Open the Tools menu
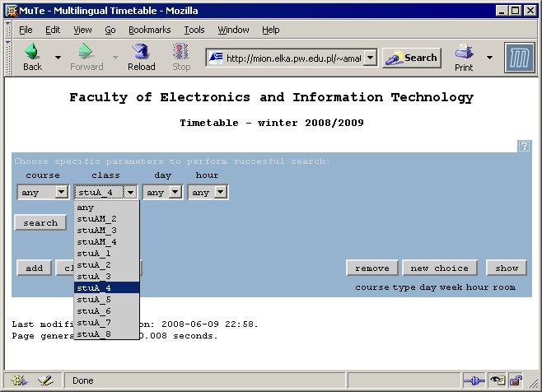The width and height of the screenshot is (542, 392). pos(194,30)
